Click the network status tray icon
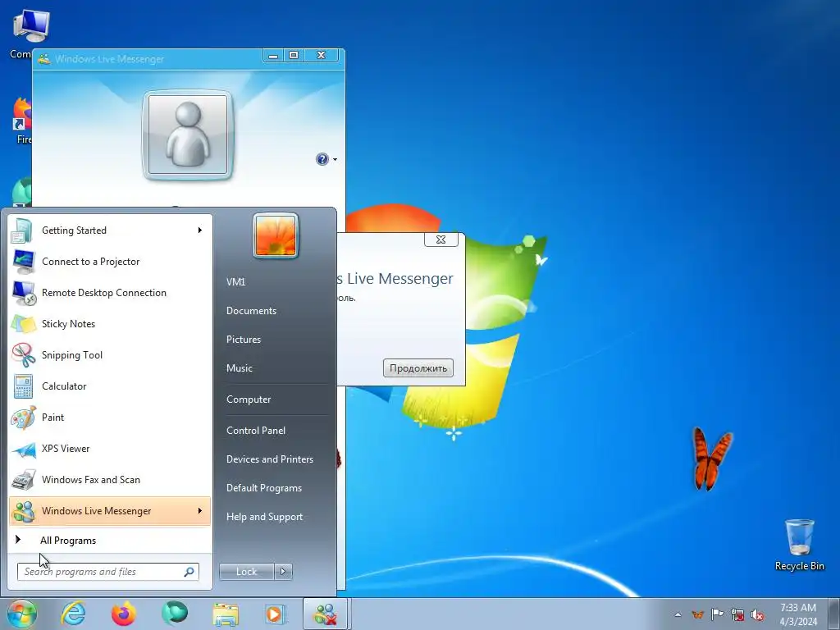Viewport: 840px width, 630px height. (x=737, y=615)
